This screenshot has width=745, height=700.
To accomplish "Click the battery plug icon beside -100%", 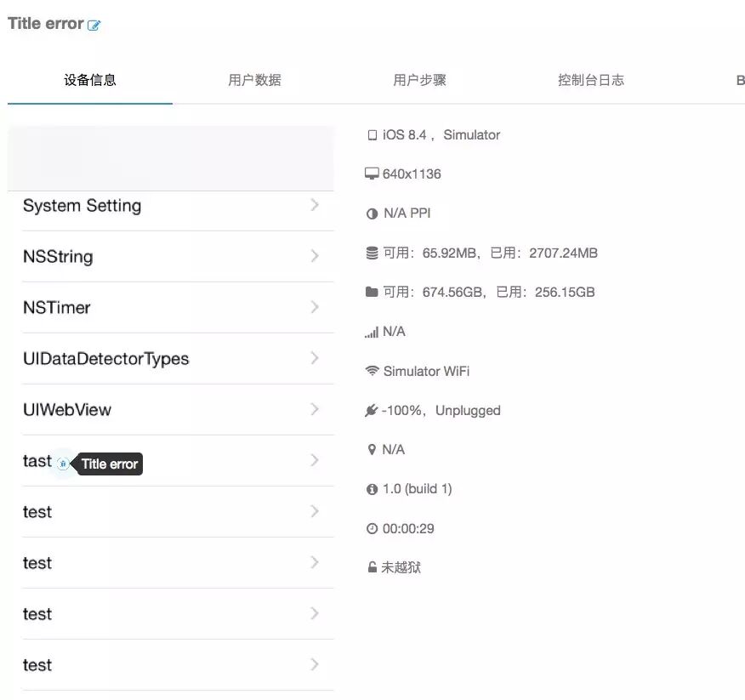I will click(x=371, y=411).
